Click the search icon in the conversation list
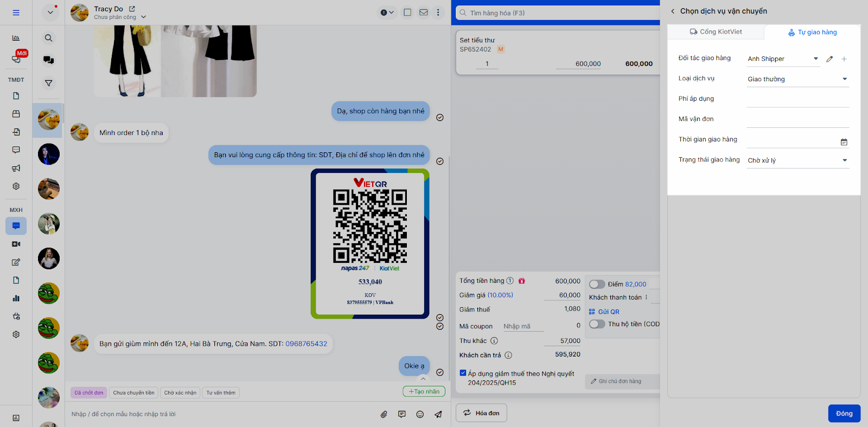 (x=48, y=38)
